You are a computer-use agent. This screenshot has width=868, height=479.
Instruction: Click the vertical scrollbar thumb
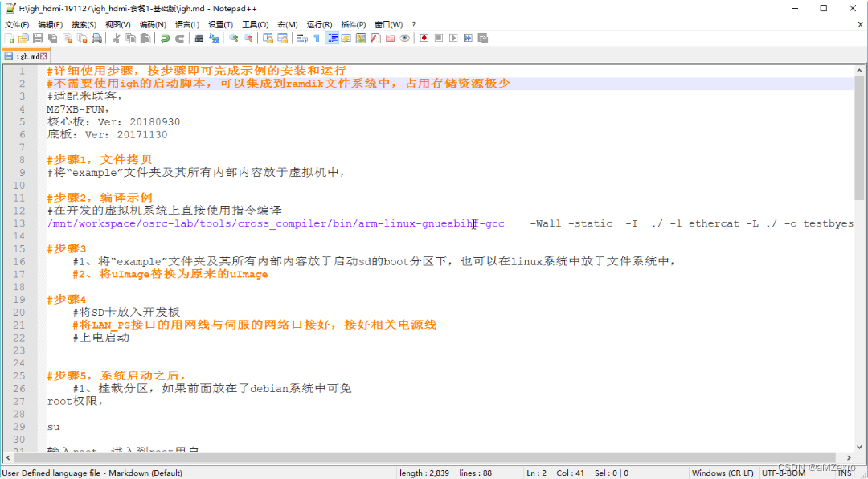[859, 138]
